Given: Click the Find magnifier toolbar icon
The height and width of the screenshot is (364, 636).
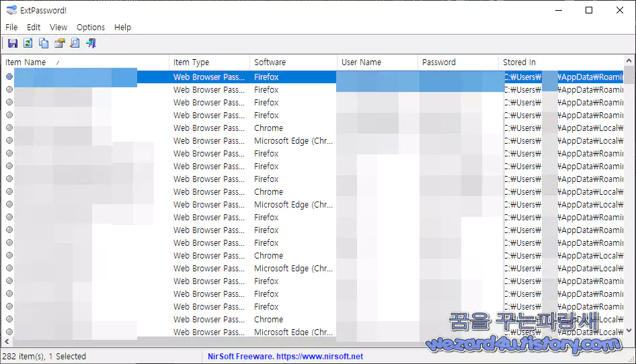Looking at the screenshot, I should 75,43.
